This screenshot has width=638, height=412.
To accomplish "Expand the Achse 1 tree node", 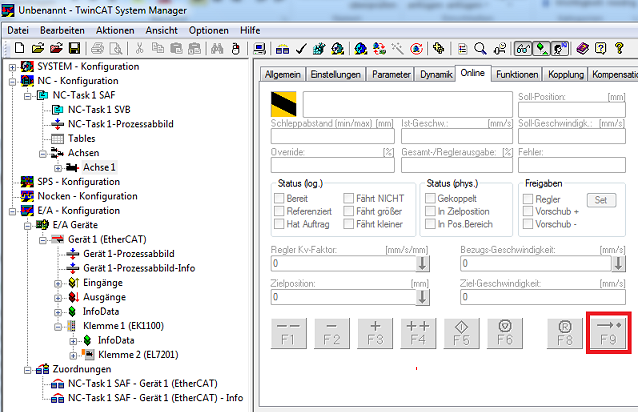I will tap(58, 168).
